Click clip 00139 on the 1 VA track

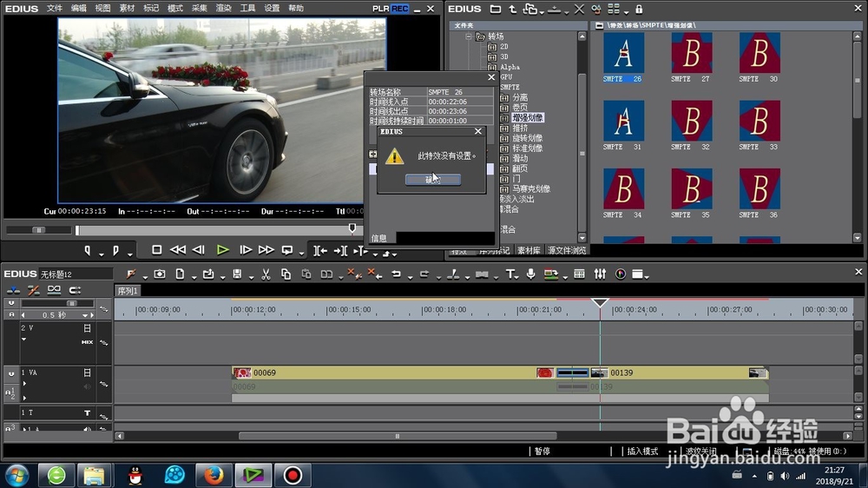pos(679,373)
